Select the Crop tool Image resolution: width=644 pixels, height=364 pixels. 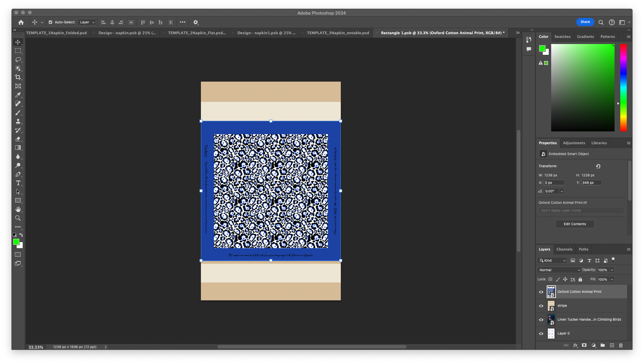coord(18,77)
